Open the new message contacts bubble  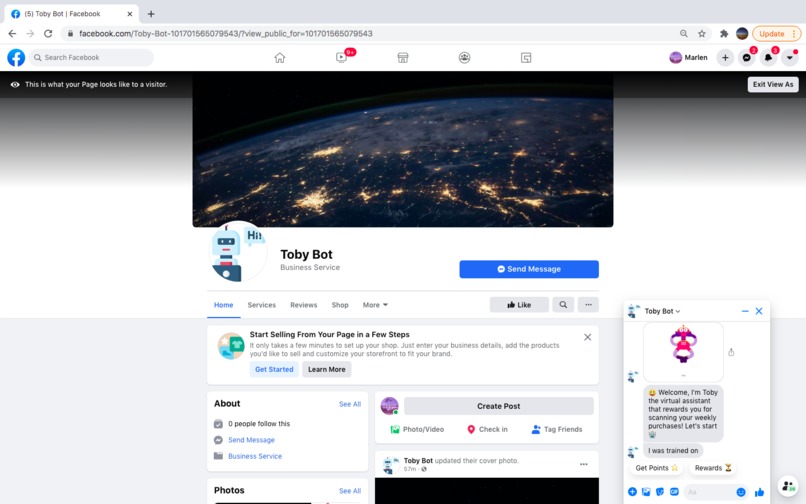click(788, 485)
